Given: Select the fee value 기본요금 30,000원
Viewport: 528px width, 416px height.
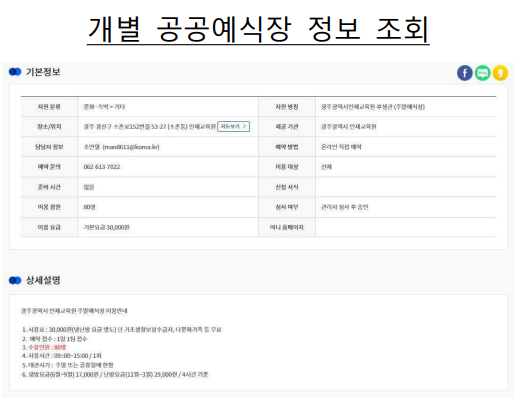Looking at the screenshot, I should tap(106, 227).
